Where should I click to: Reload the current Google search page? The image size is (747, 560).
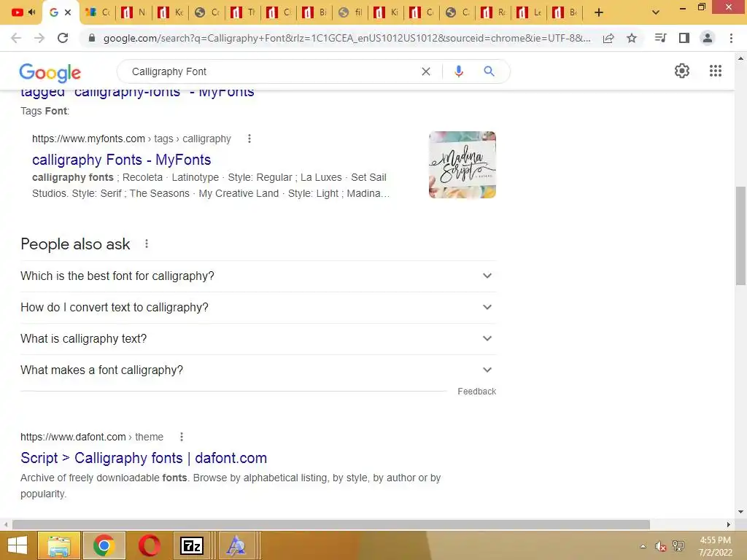(x=63, y=38)
